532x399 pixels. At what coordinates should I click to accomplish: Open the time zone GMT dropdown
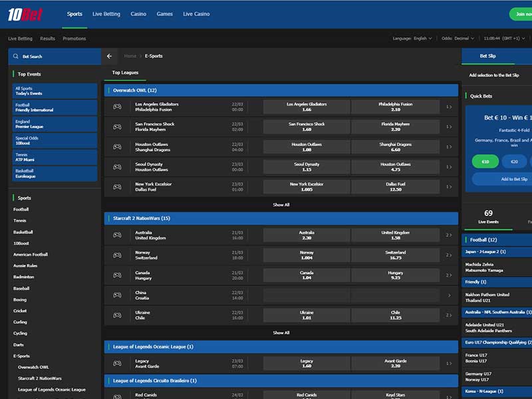(504, 39)
